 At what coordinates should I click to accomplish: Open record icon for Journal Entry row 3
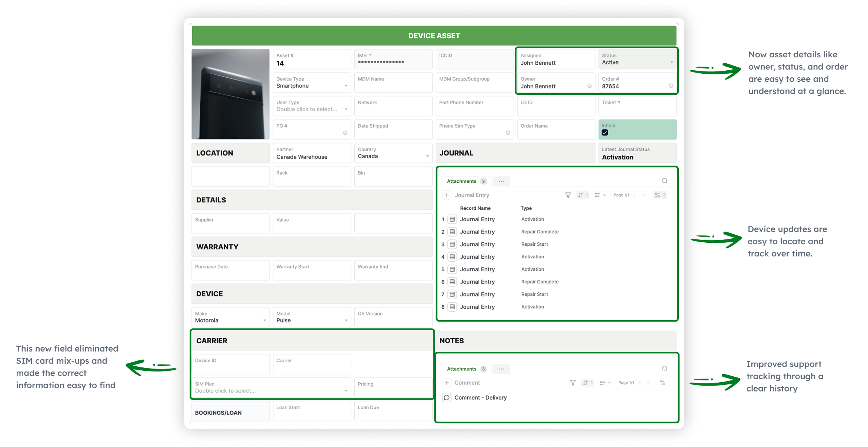tap(452, 244)
